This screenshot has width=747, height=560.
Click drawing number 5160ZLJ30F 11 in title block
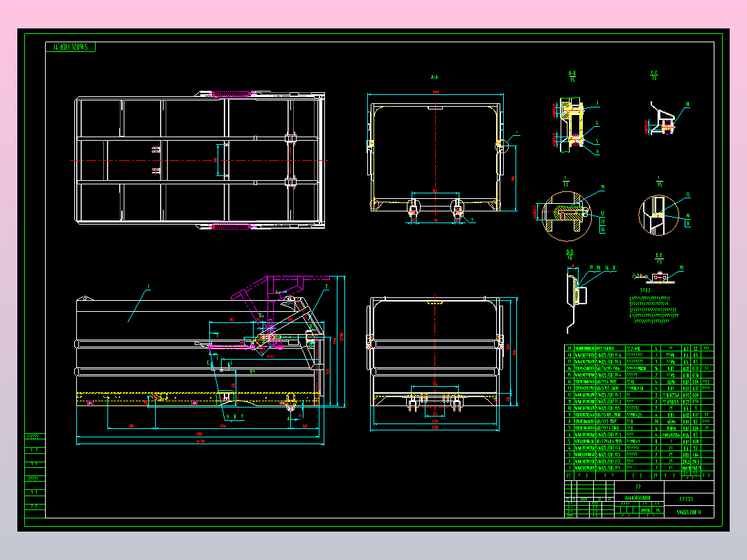(689, 512)
